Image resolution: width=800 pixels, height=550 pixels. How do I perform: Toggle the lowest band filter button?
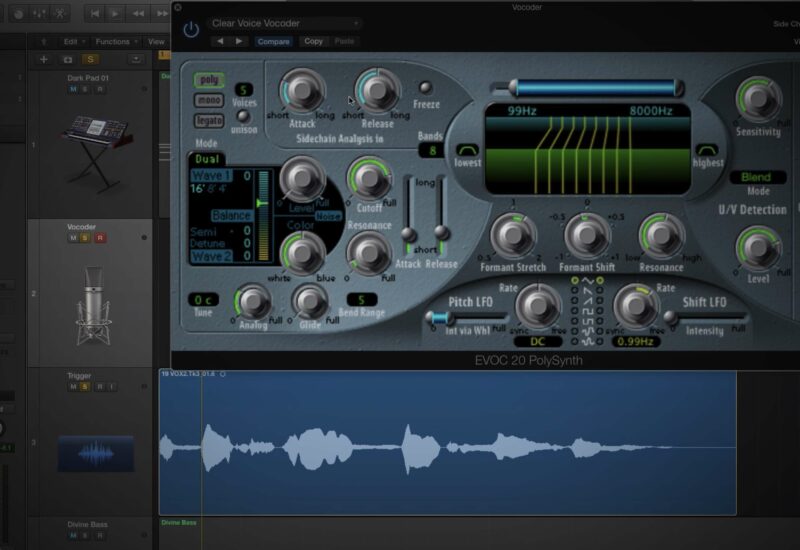(x=467, y=150)
